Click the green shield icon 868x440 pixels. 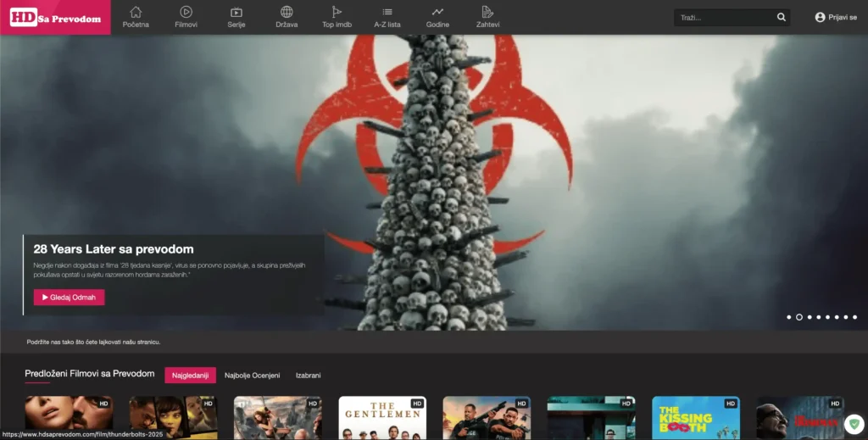pos(854,425)
